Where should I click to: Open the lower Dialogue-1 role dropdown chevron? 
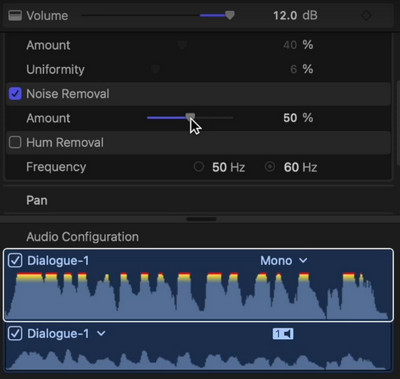101,333
